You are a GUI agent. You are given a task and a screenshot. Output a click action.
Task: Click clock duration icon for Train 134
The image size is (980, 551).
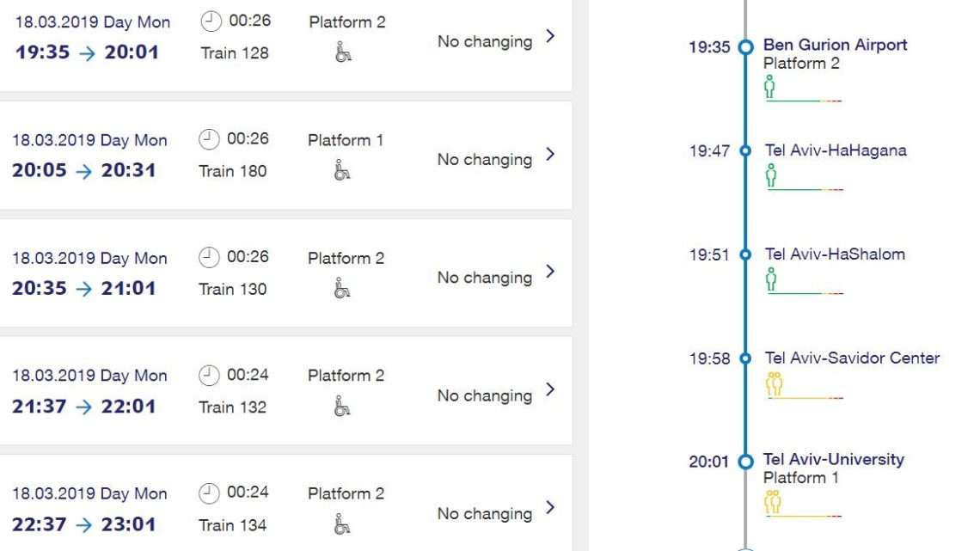209,493
